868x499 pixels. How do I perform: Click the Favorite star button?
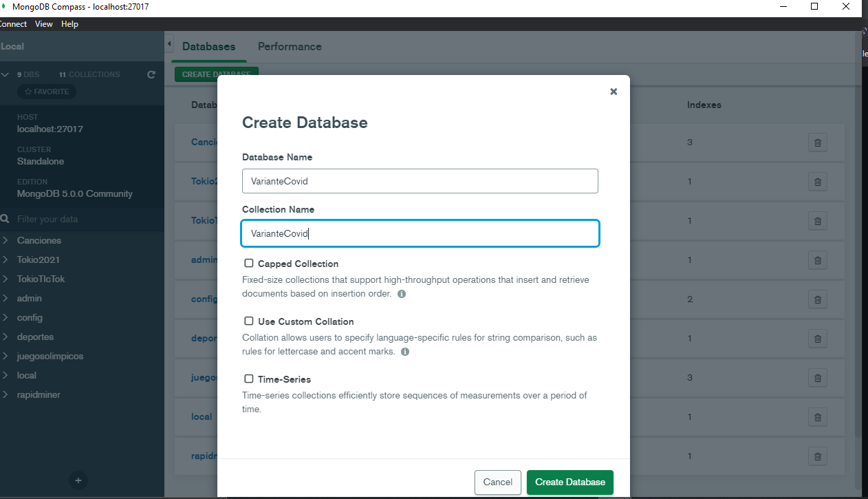[x=47, y=92]
